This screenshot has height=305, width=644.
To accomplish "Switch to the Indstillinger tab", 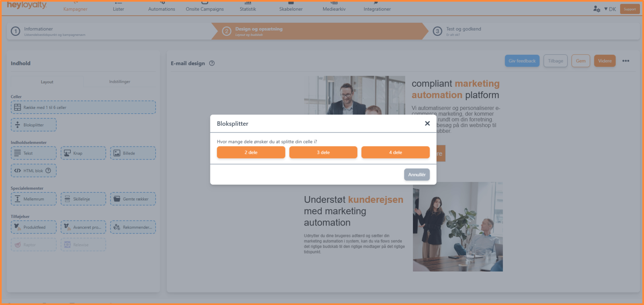I will click(119, 82).
